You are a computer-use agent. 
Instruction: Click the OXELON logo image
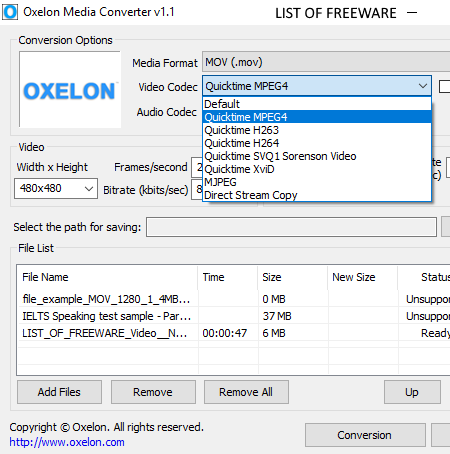coord(70,89)
